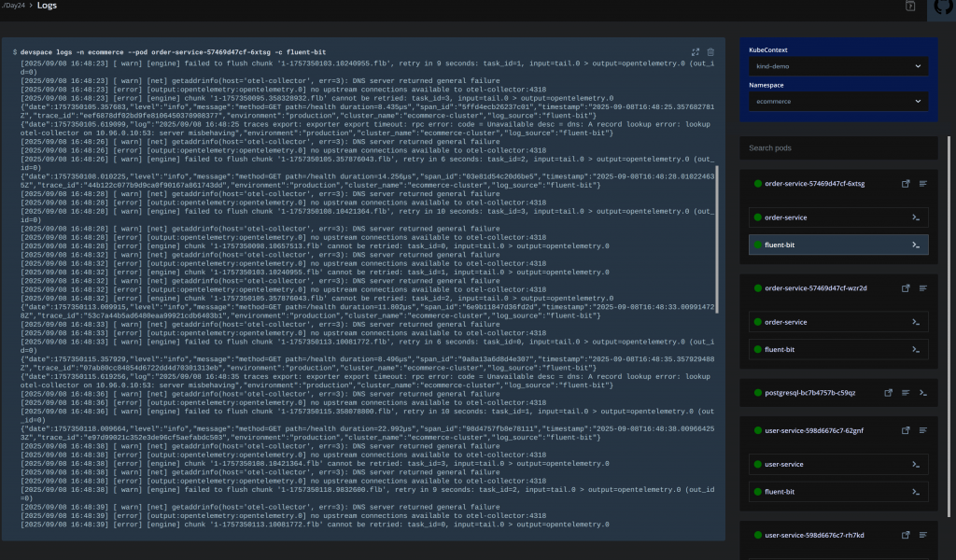Image resolution: width=956 pixels, height=560 pixels.
Task: Show details list for user-service-598d6676c7-rh7kd pod
Action: 923,535
